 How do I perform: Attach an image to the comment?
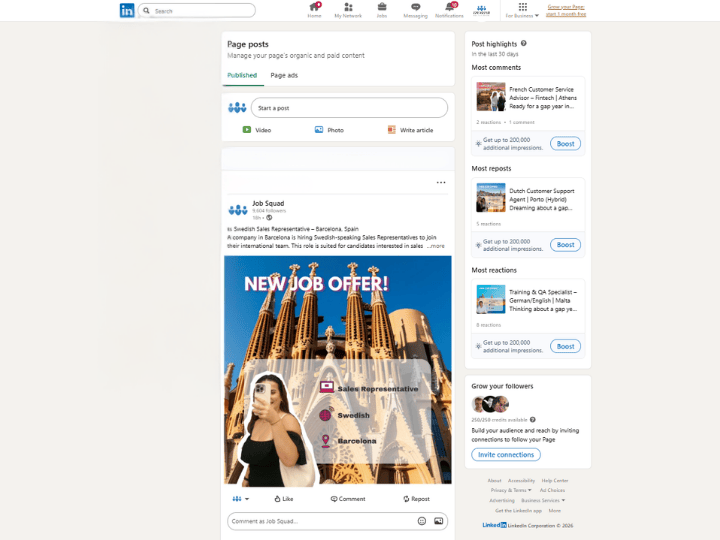(438, 521)
